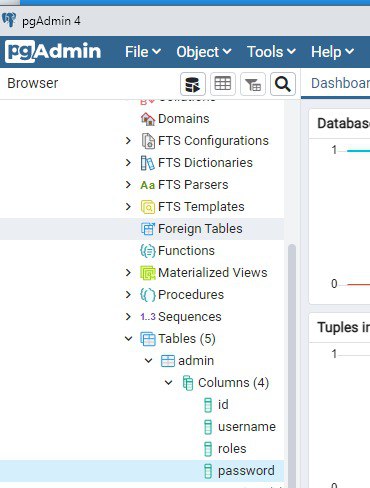Select the Functions label

[x=186, y=251]
